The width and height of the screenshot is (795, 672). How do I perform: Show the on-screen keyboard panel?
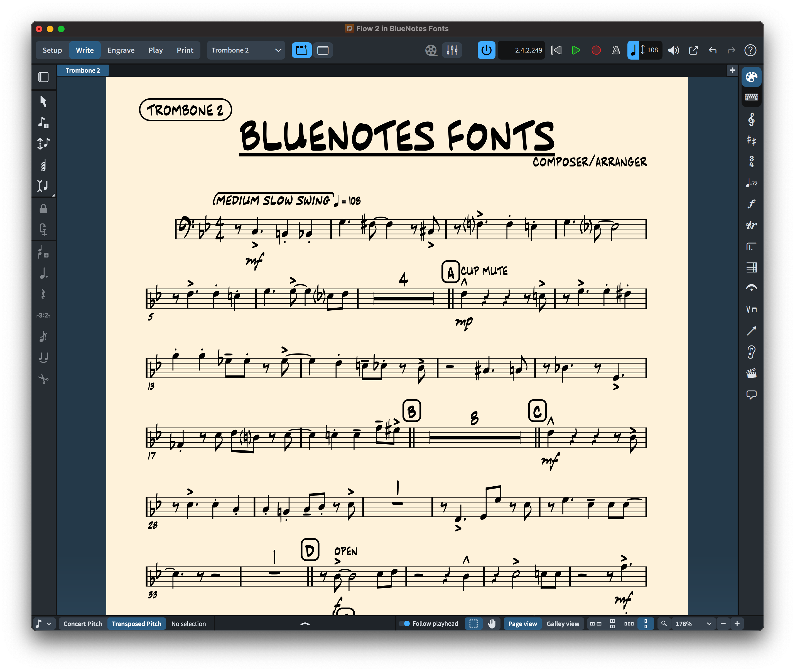coord(751,97)
